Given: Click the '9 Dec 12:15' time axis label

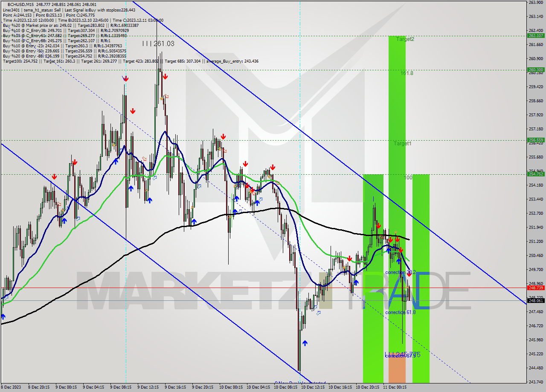Looking at the screenshot, I should click(x=148, y=387).
